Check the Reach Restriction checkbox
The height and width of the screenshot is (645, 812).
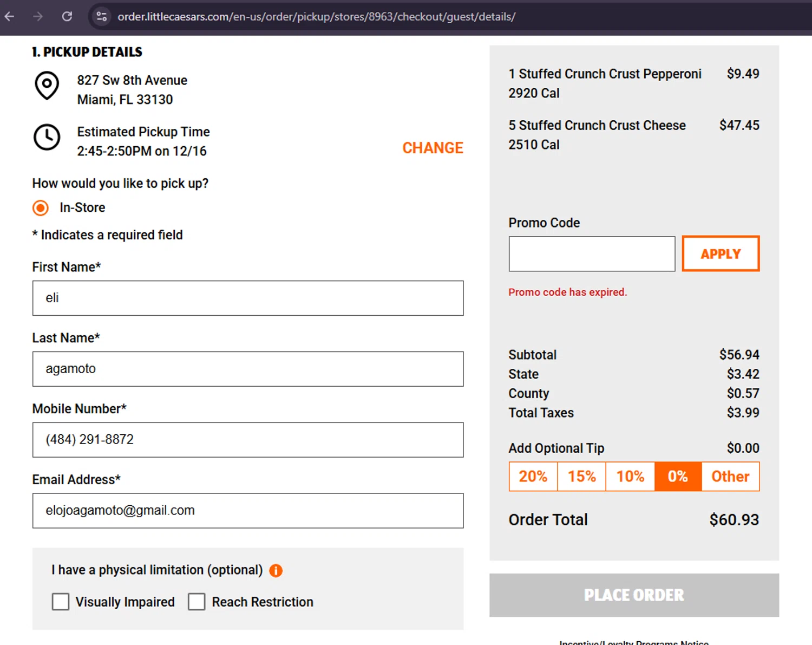point(197,602)
